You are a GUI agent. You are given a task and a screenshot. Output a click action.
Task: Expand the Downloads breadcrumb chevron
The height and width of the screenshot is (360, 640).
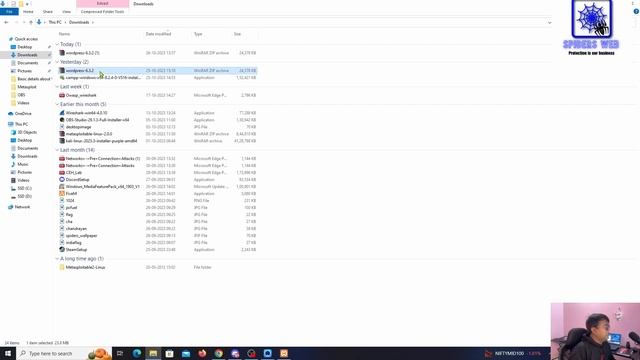[x=93, y=22]
